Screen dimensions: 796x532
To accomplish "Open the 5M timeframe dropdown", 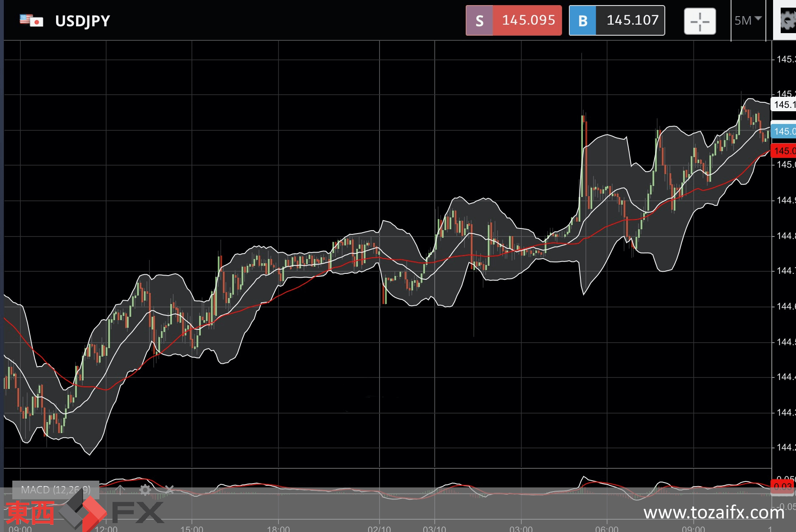I will click(748, 20).
